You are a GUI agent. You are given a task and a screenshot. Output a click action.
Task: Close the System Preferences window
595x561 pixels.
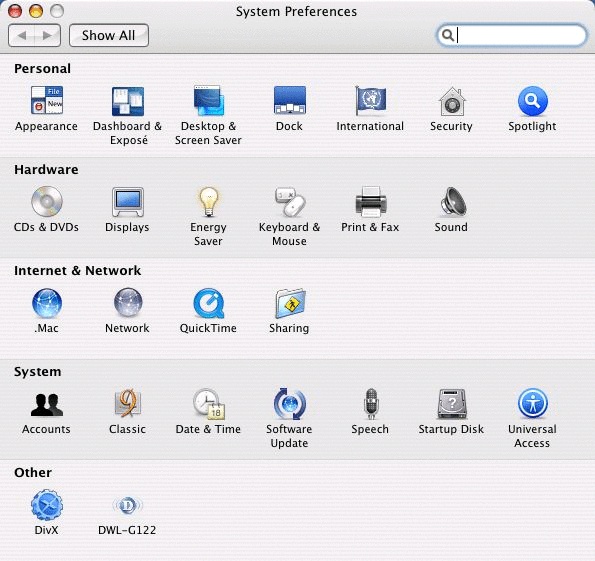tap(15, 11)
